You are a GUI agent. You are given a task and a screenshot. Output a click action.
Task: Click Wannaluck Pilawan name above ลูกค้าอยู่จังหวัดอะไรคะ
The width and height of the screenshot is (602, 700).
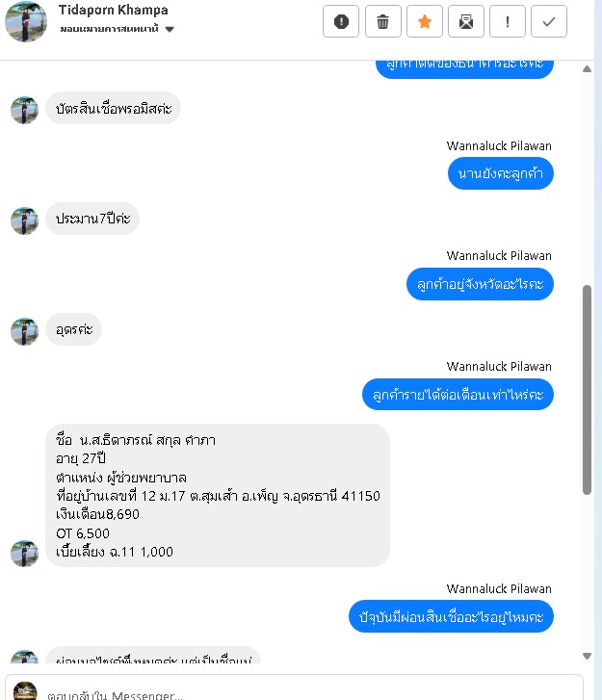(x=499, y=256)
